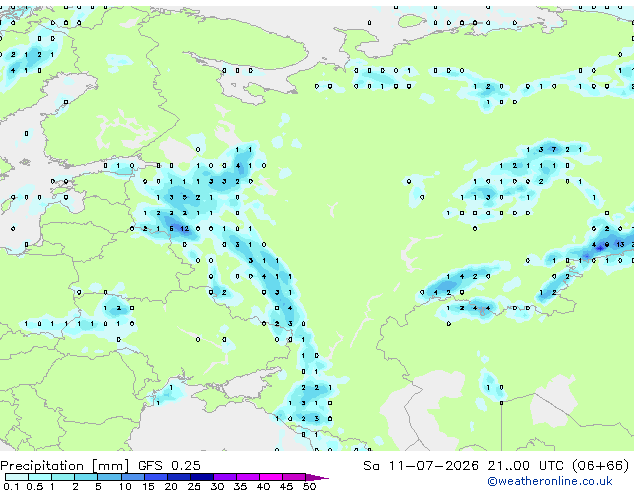Click the '13' precipitation value on map
Screen dimensions: 634x490
coord(620,245)
